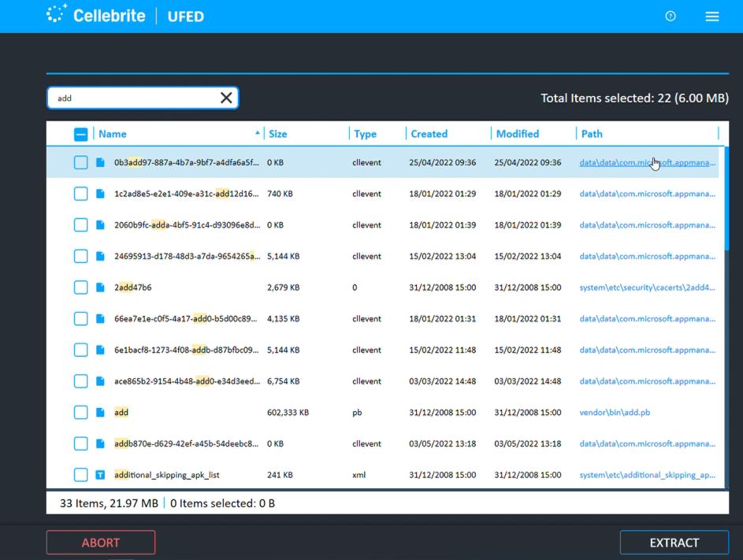
Task: Click the red ABORT button
Action: click(101, 543)
